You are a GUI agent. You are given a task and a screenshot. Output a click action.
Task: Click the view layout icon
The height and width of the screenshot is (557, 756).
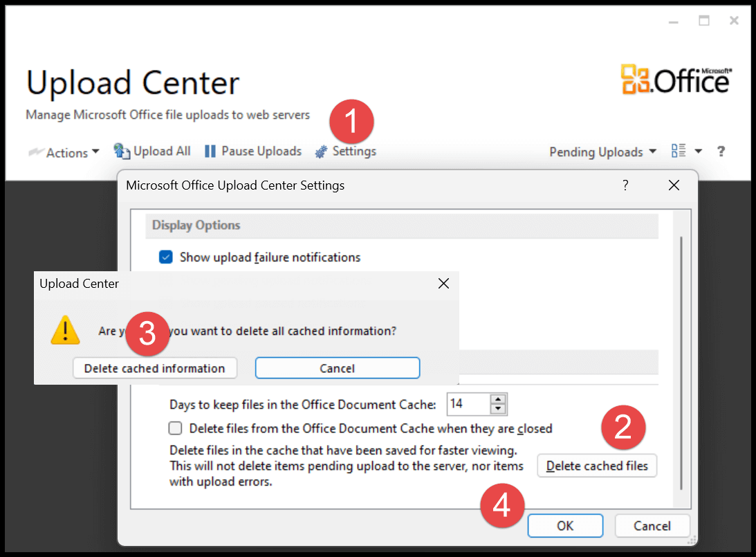(679, 151)
